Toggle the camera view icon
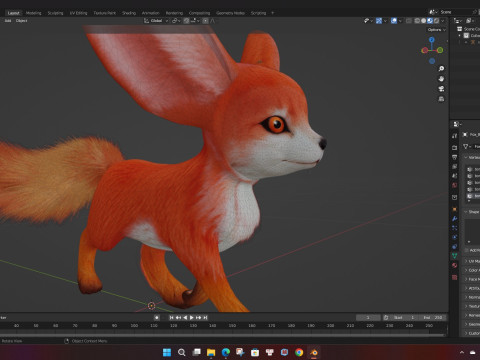 tap(441, 89)
